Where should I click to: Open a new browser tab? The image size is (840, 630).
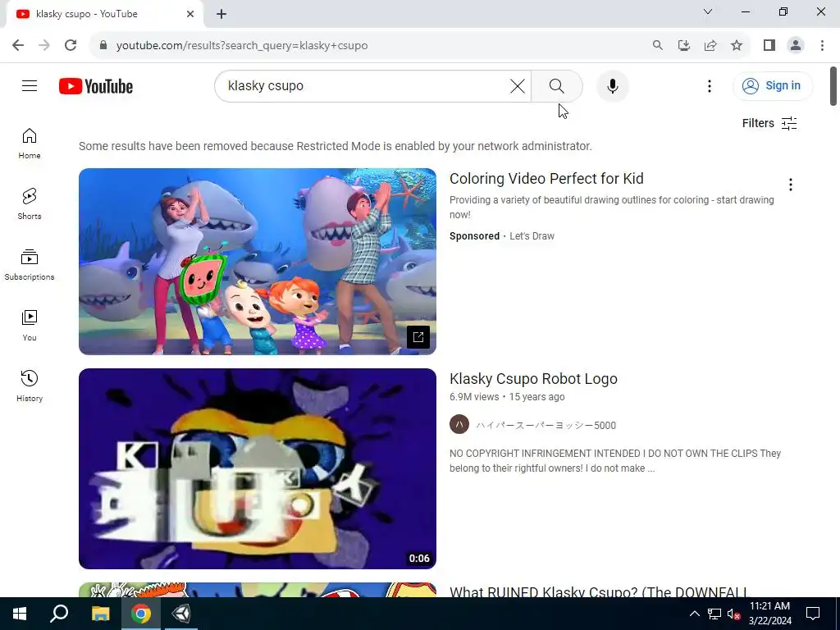[x=221, y=14]
